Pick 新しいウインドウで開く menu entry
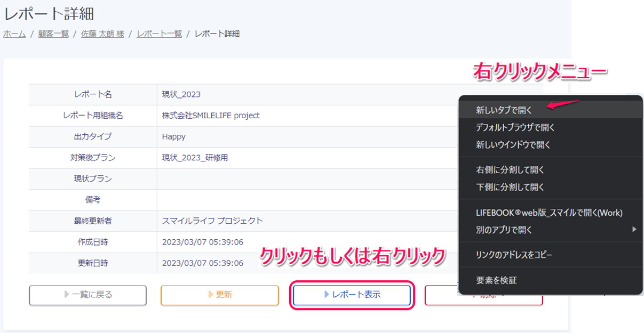Screen dimensions: 644x333 (x=513, y=144)
